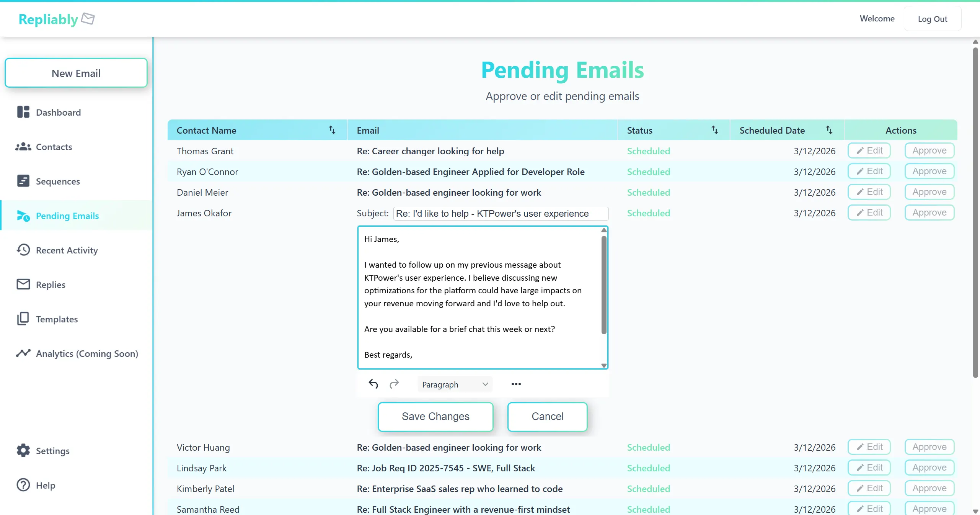Image resolution: width=980 pixels, height=515 pixels.
Task: Open Settings via the gear icon
Action: click(x=23, y=451)
